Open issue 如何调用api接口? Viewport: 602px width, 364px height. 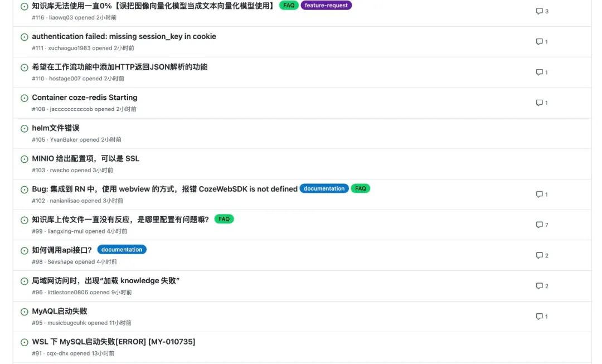[62, 250]
